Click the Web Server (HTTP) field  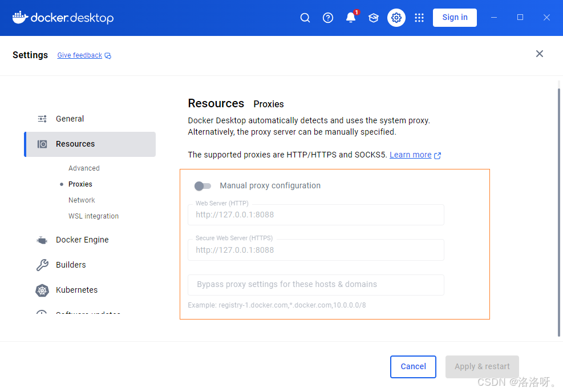[x=315, y=215]
